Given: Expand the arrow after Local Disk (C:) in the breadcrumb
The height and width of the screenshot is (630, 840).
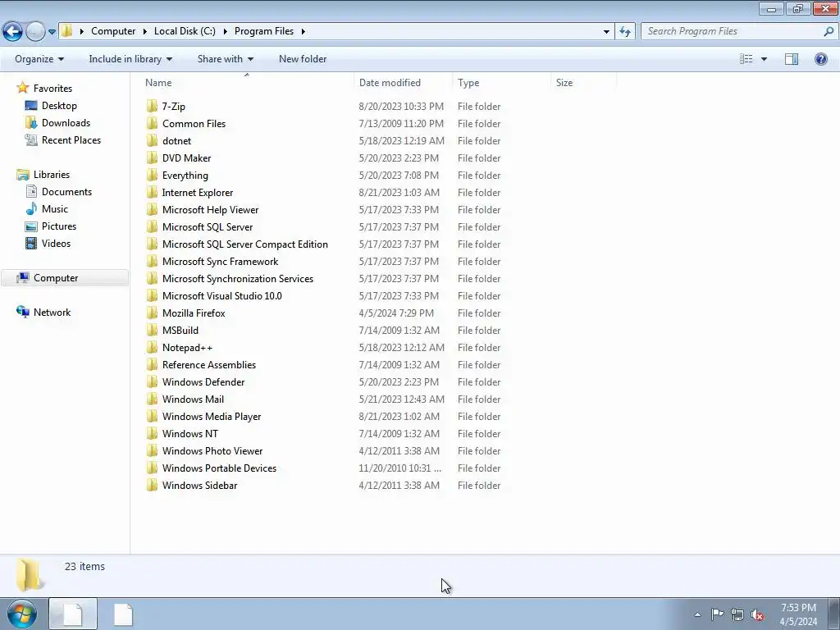Looking at the screenshot, I should [x=225, y=32].
